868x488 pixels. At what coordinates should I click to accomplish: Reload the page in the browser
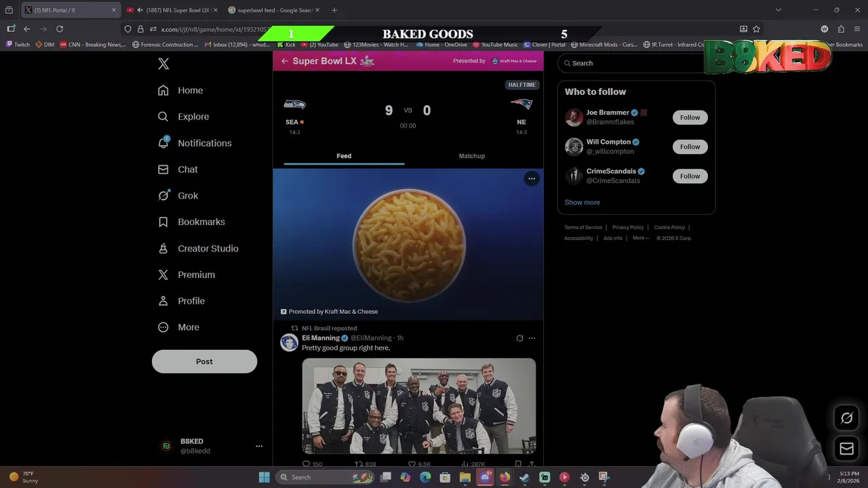coord(60,29)
